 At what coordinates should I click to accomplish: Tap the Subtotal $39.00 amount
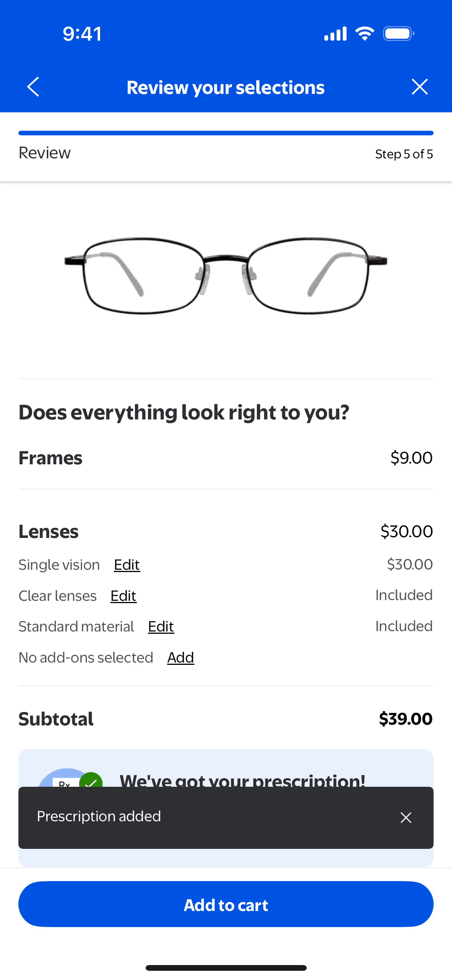point(406,719)
